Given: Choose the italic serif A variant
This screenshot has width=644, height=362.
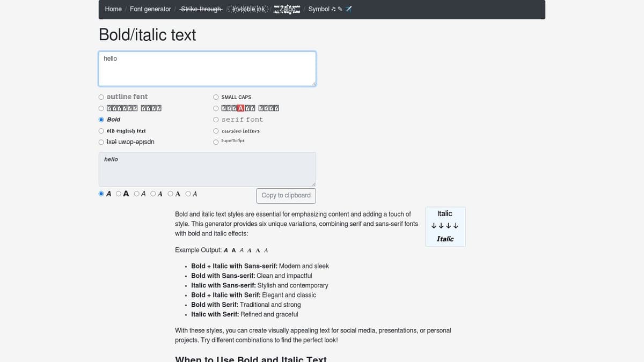Looking at the screenshot, I should pyautogui.click(x=188, y=194).
